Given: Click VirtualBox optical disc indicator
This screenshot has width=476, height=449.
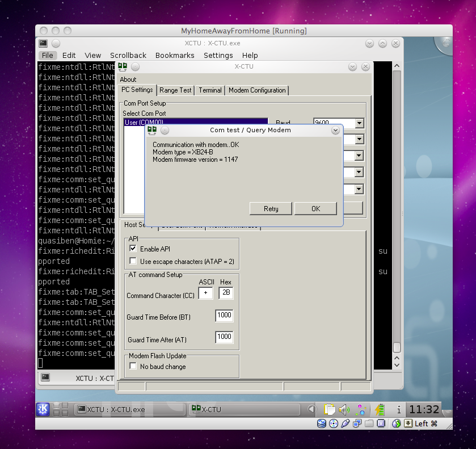Looking at the screenshot, I should pos(334,423).
